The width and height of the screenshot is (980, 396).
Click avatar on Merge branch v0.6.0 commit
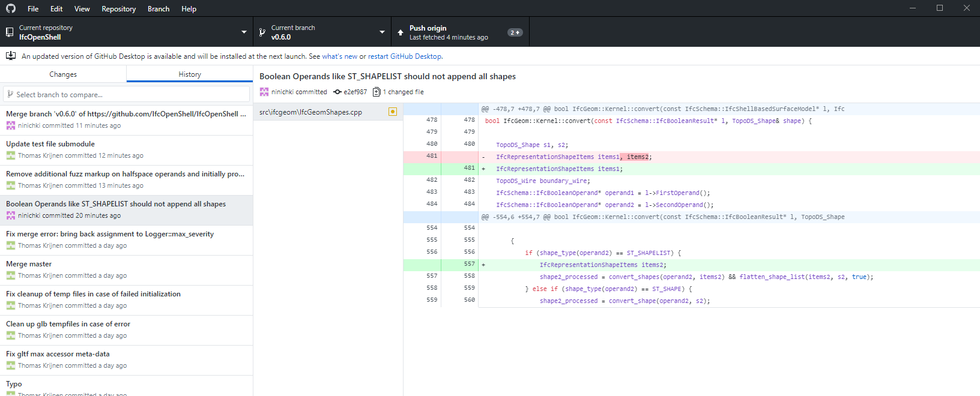(11, 125)
